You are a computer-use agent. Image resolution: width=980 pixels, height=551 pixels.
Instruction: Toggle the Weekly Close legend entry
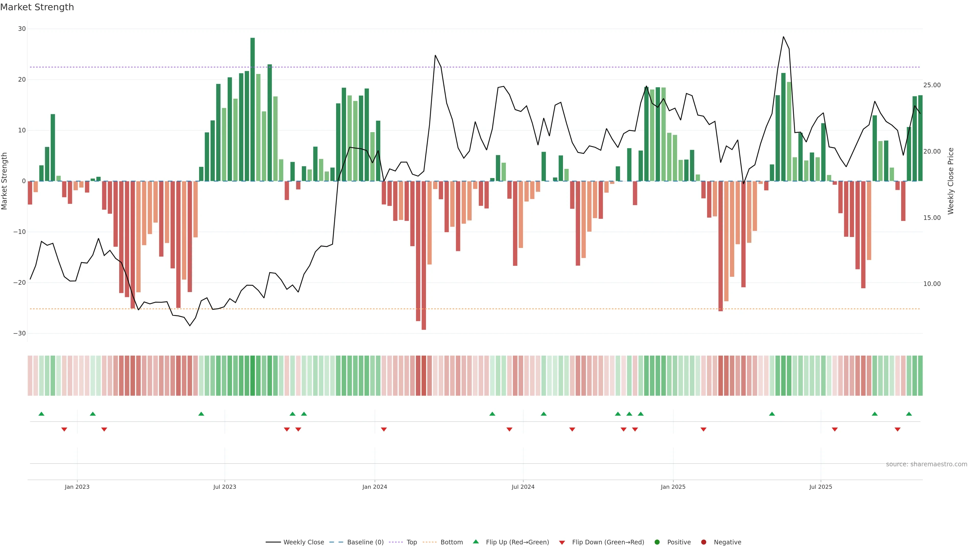tap(303, 542)
